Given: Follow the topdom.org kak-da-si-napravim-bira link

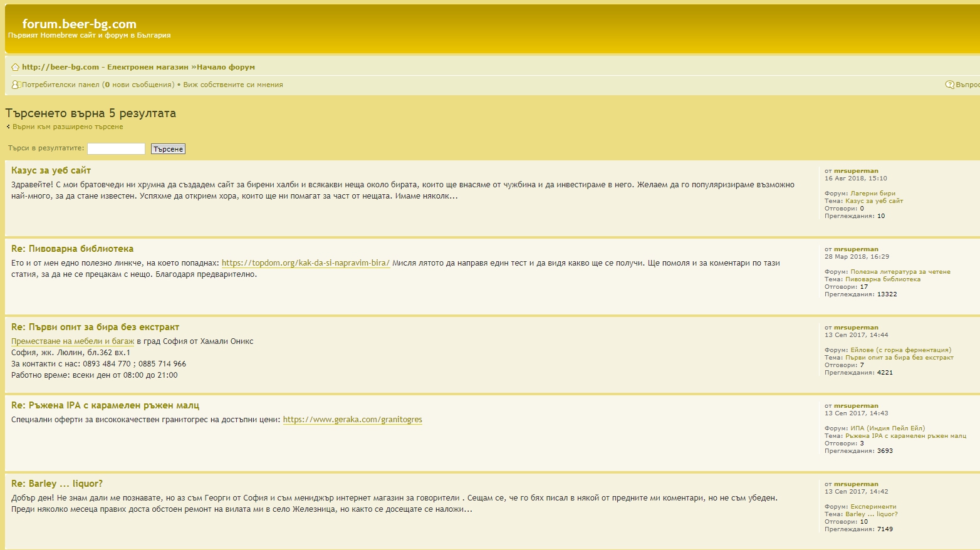Looking at the screenshot, I should (305, 263).
